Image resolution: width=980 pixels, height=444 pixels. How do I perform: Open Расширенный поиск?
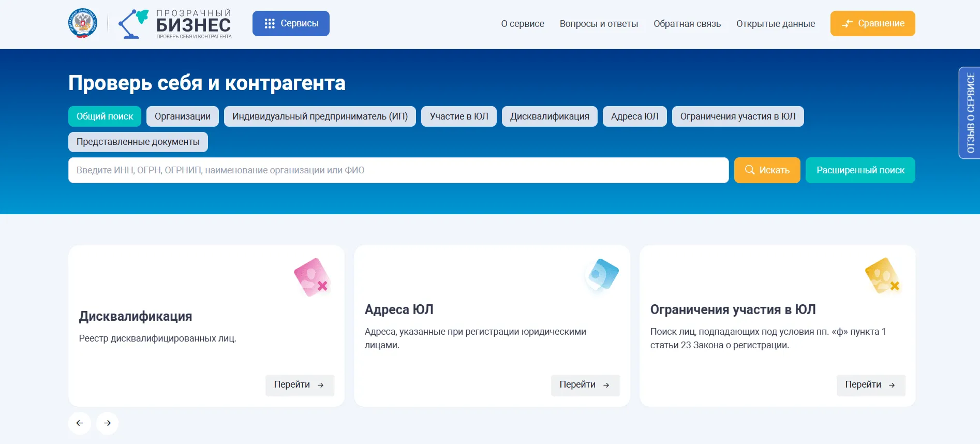tap(860, 170)
